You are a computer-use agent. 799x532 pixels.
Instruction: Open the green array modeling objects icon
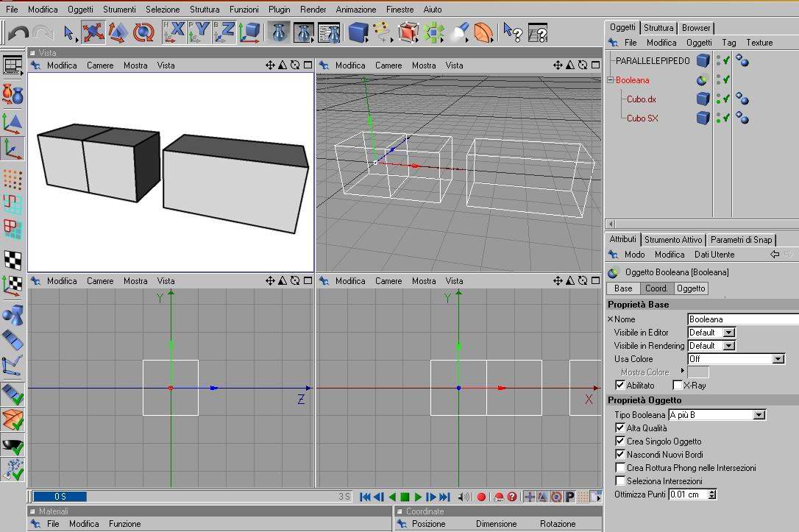pos(433,32)
